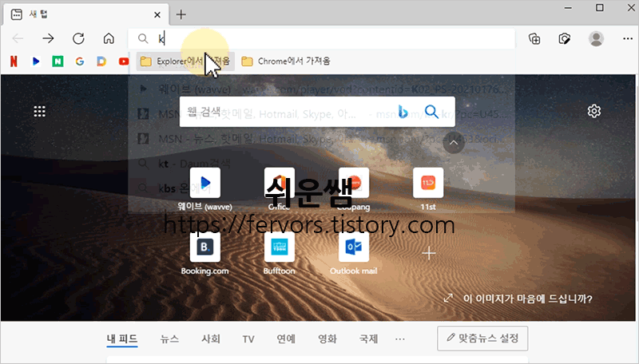
Task: Click the magnifier search button
Action: [x=431, y=112]
